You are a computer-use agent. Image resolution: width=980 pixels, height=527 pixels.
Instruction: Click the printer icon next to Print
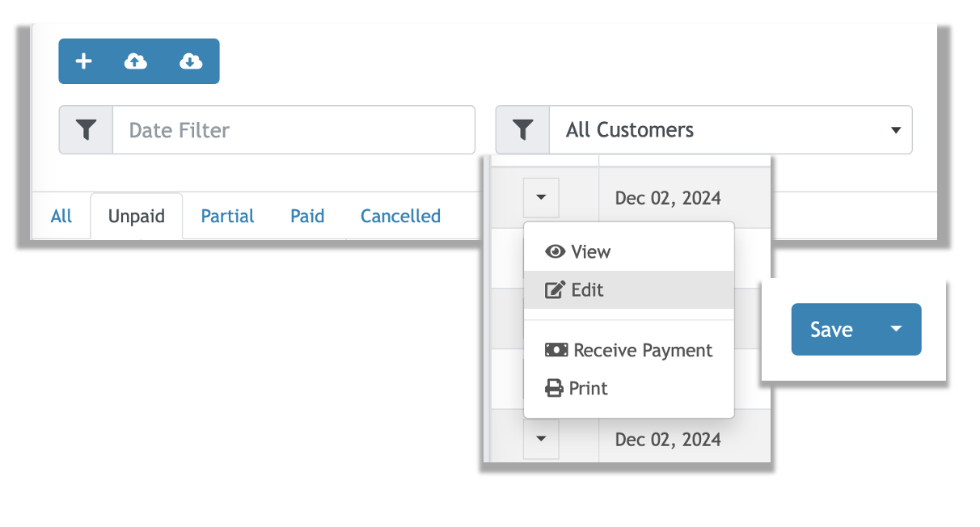pyautogui.click(x=555, y=388)
